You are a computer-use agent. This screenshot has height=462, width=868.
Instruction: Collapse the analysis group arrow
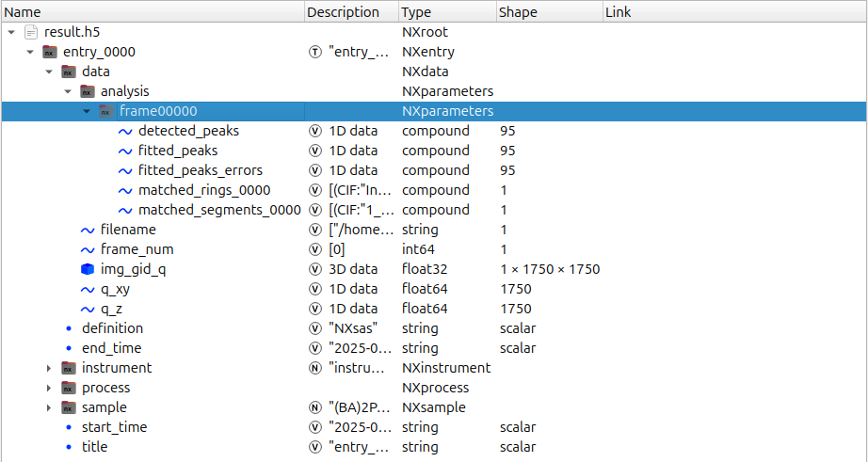point(68,92)
